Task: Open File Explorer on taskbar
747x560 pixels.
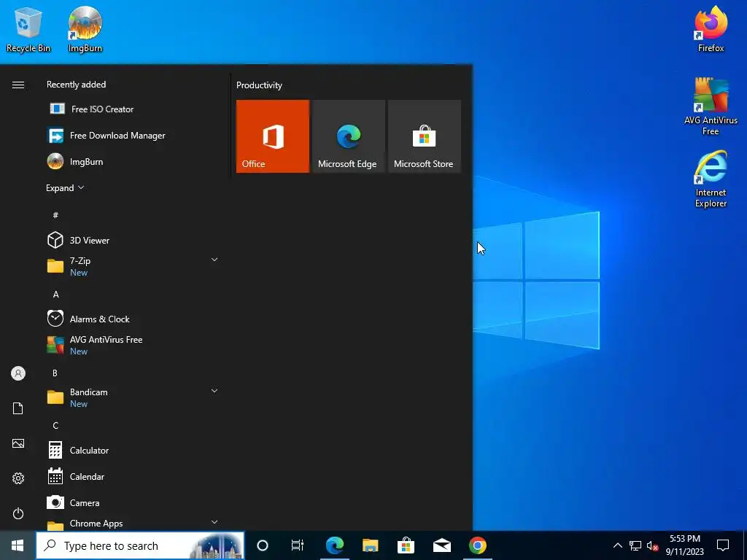Action: pyautogui.click(x=370, y=545)
